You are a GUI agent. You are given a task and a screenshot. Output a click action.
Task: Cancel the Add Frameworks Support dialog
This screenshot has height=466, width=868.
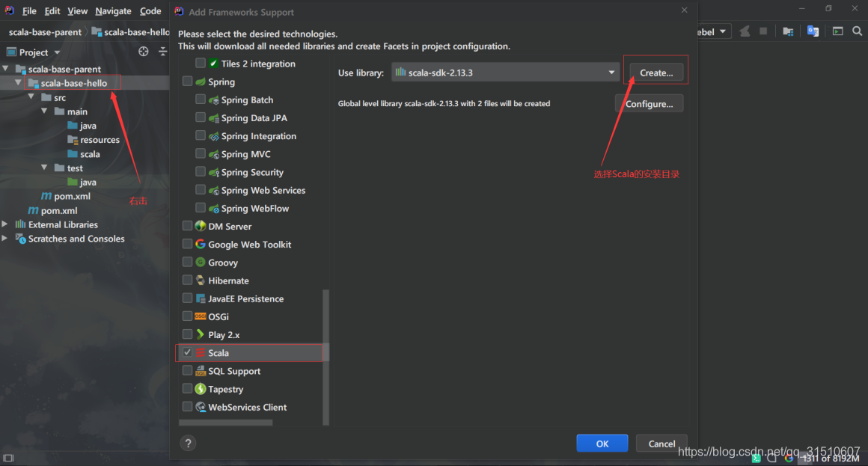661,444
